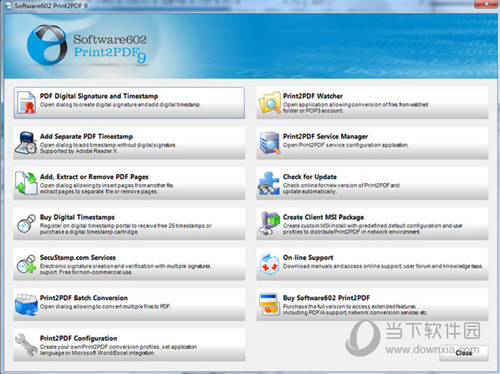This screenshot has width=500, height=374.
Task: Click the Close button
Action: [x=464, y=353]
